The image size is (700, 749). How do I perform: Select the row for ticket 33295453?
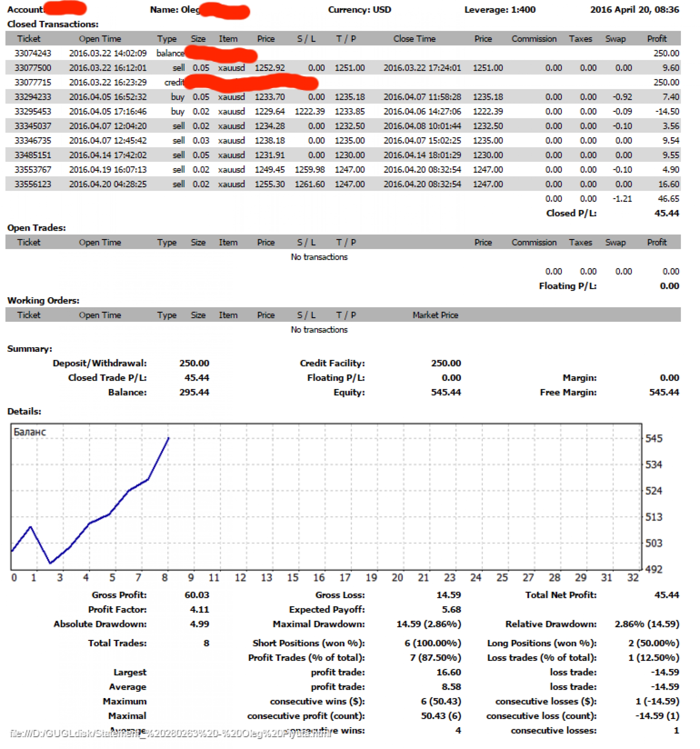33,111
